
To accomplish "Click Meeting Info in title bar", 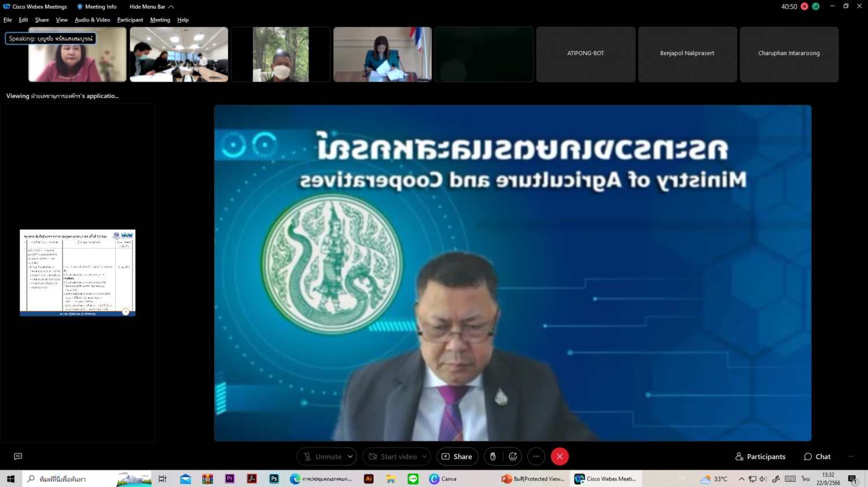I will tap(97, 6).
